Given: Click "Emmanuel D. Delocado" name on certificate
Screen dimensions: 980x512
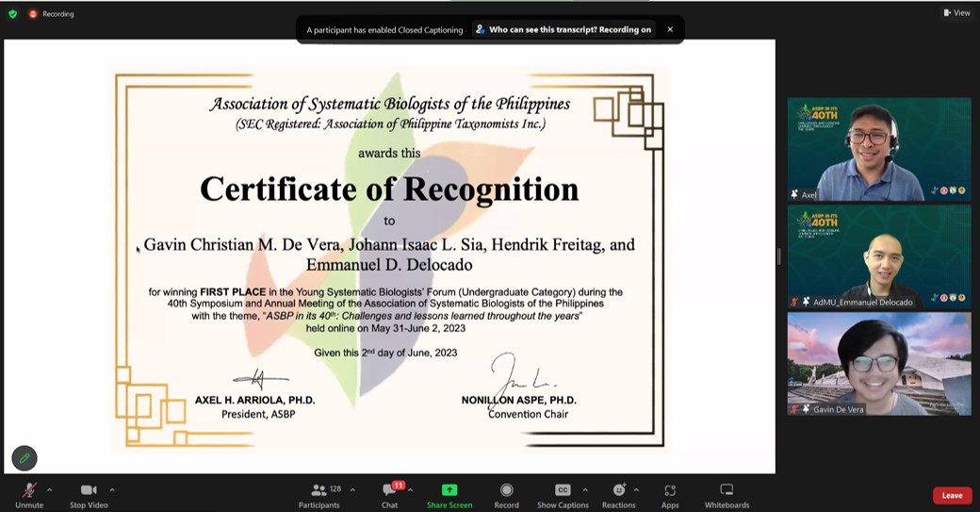Looking at the screenshot, I should click(x=389, y=265).
